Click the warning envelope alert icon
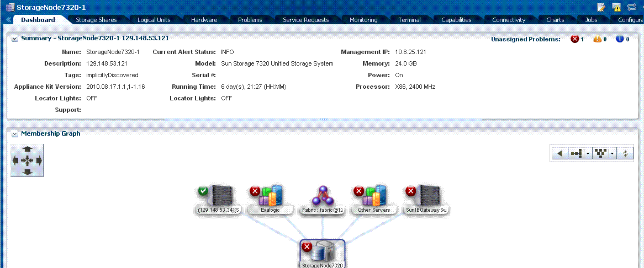This screenshot has width=644, height=268. [x=616, y=7]
